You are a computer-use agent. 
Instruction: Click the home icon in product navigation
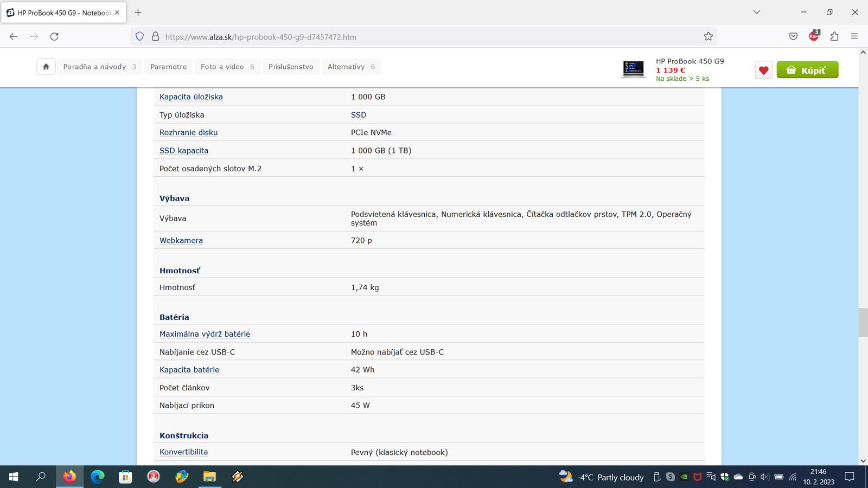pos(46,67)
